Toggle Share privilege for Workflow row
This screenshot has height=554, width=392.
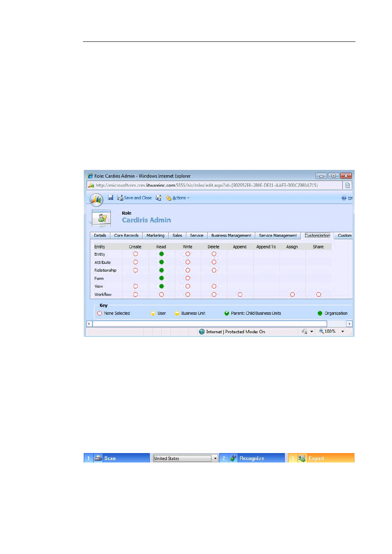[319, 295]
